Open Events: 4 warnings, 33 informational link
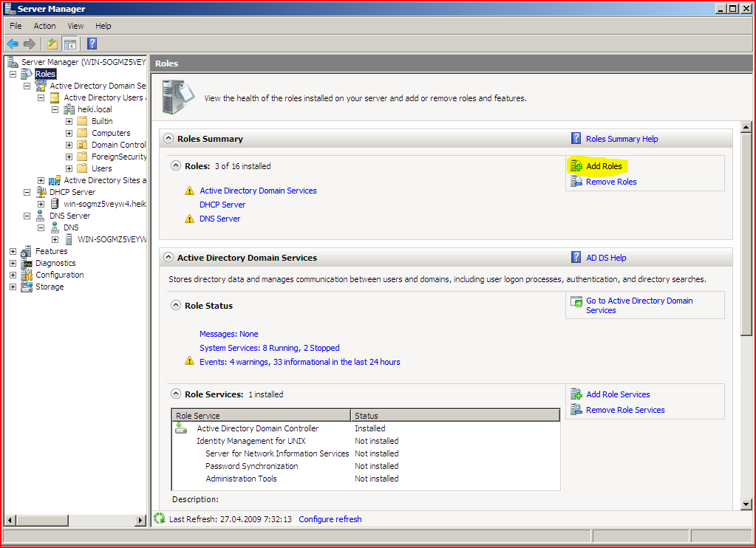This screenshot has height=548, width=756. 300,361
